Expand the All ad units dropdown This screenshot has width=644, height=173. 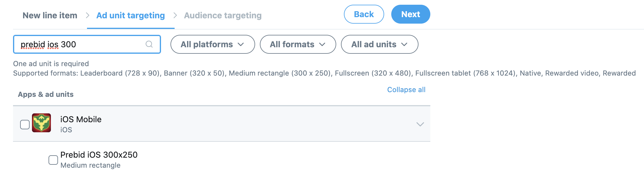click(379, 44)
